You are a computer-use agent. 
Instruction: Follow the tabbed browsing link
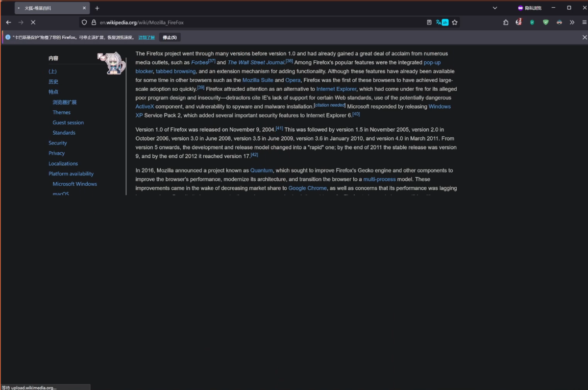[x=175, y=72]
